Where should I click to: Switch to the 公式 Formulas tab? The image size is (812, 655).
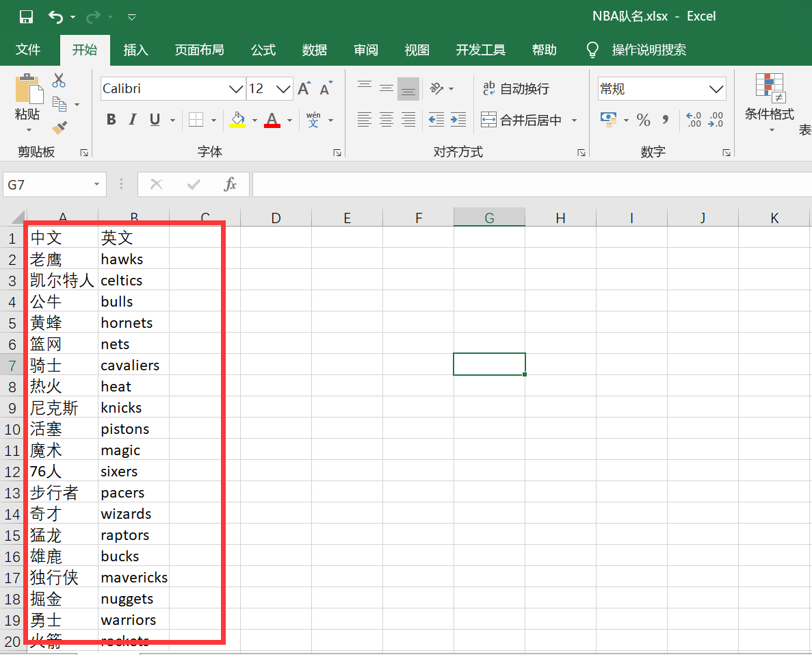point(263,50)
